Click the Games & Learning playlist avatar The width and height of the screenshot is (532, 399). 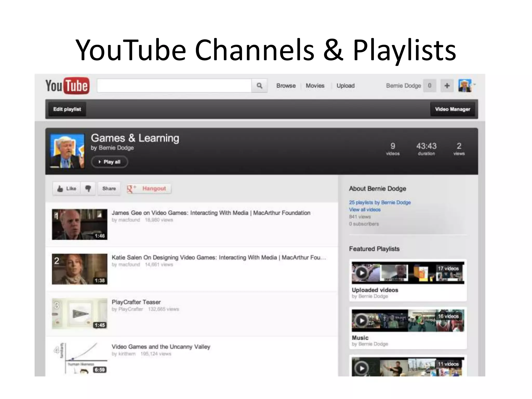point(67,151)
